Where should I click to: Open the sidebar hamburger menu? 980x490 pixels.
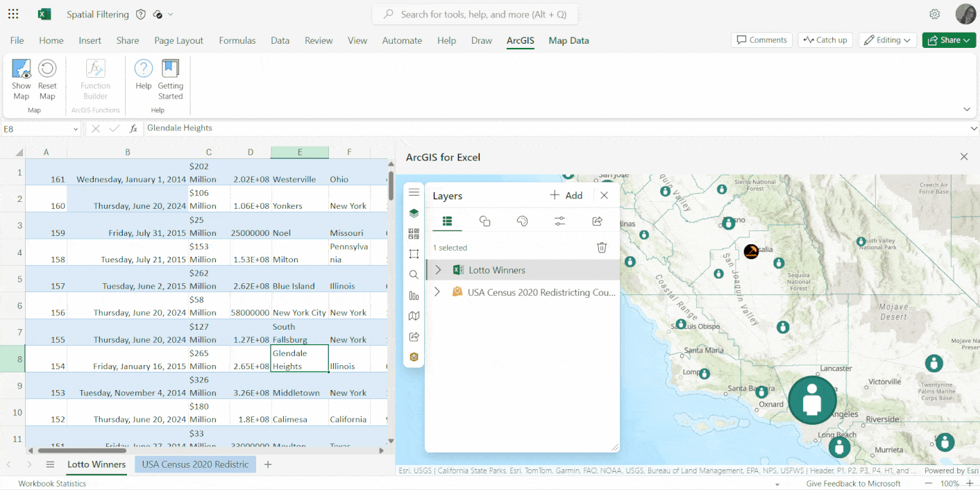pos(414,192)
